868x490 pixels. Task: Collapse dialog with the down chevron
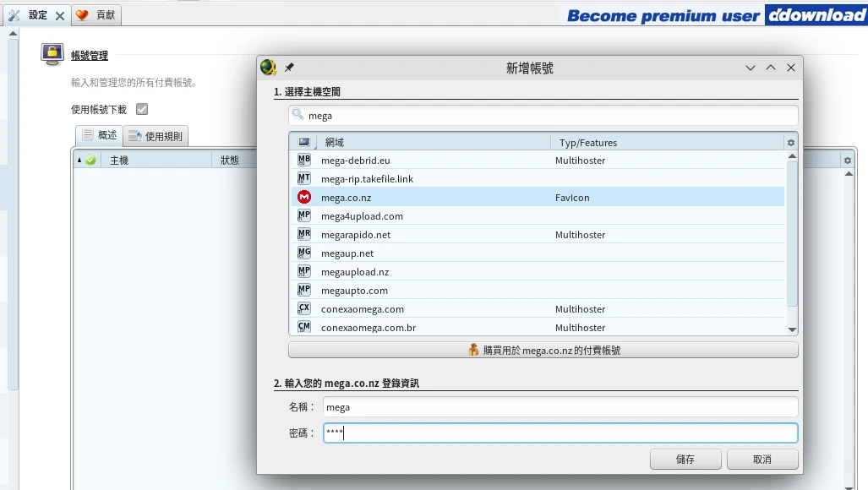click(750, 68)
